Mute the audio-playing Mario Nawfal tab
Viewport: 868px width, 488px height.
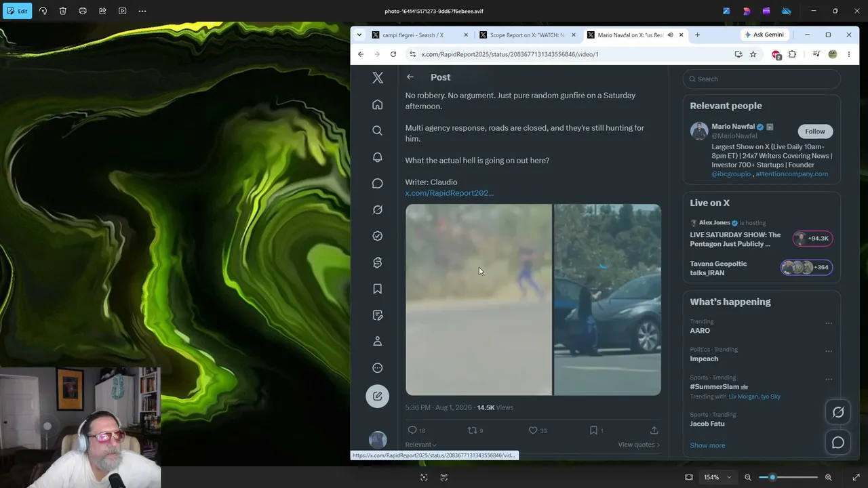(x=670, y=35)
